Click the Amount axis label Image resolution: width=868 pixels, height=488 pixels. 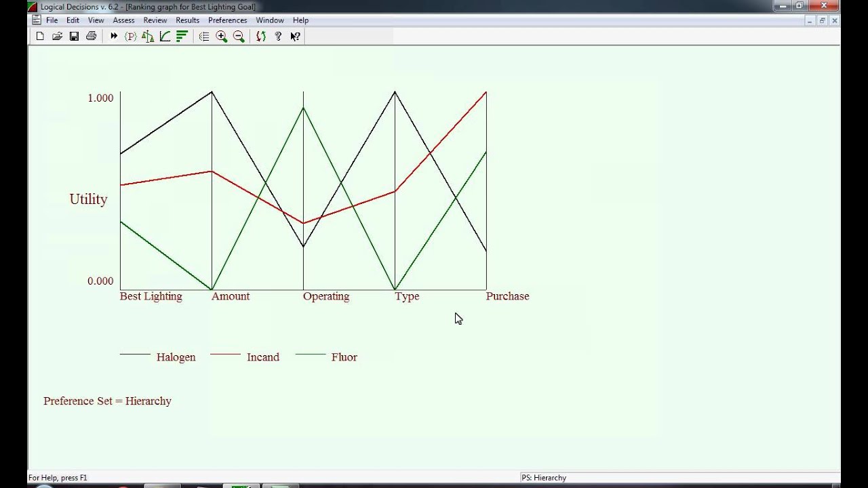point(231,296)
